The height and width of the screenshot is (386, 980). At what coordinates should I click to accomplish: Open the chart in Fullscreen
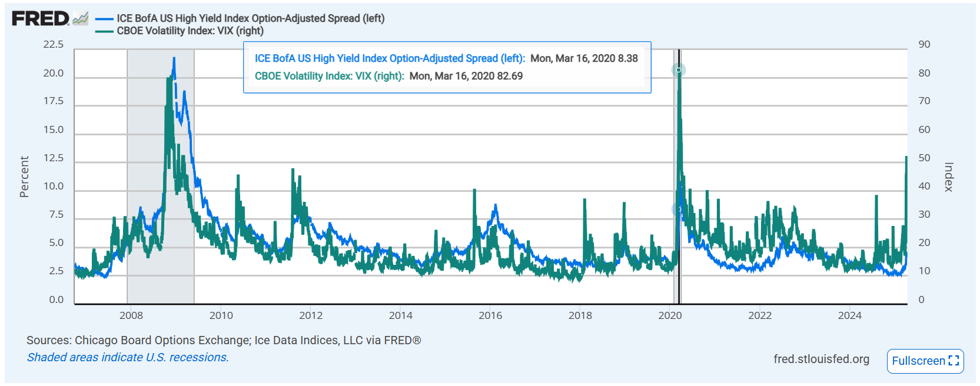tap(925, 361)
